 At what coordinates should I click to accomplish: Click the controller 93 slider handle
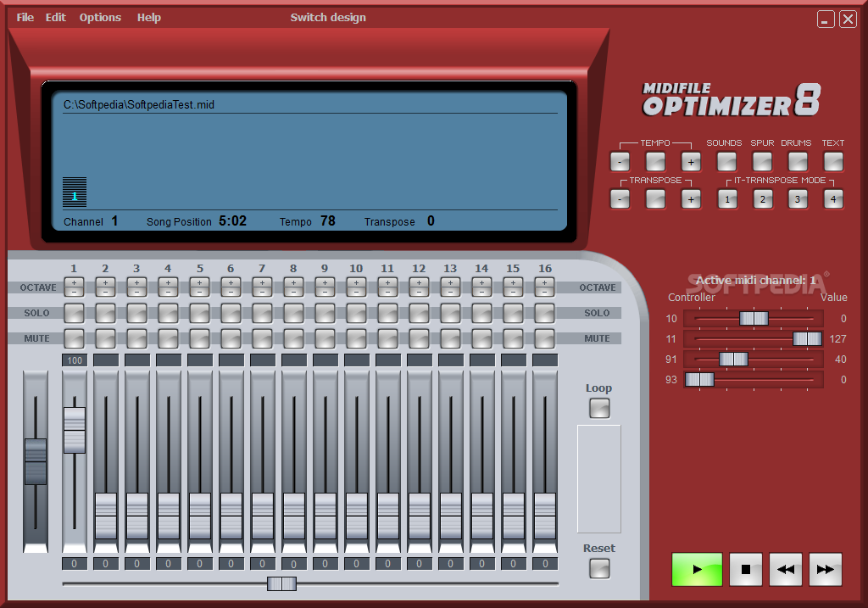[x=699, y=380]
